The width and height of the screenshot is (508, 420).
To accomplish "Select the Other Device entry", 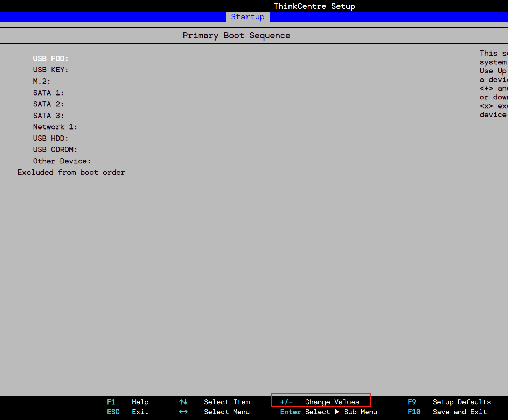I will (x=62, y=161).
